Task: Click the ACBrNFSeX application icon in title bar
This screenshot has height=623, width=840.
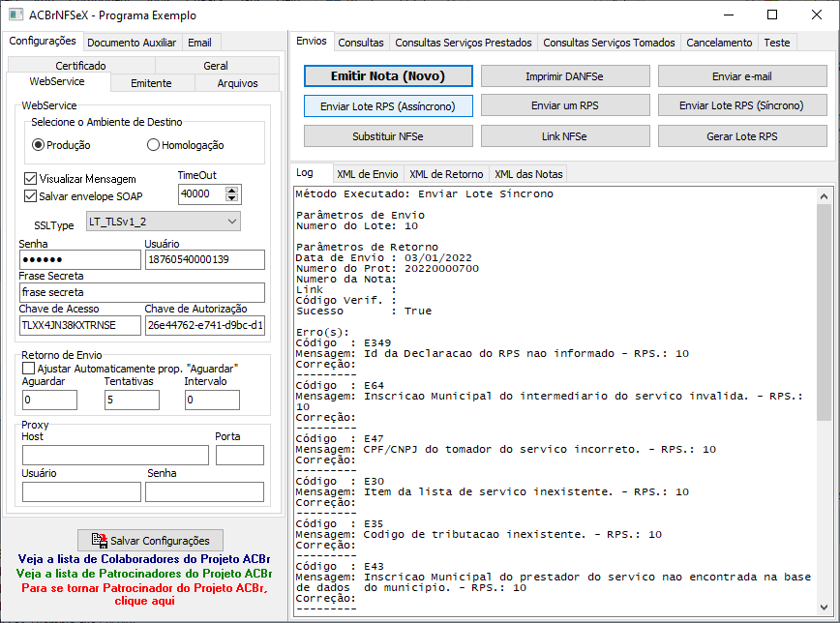Action: [16, 15]
